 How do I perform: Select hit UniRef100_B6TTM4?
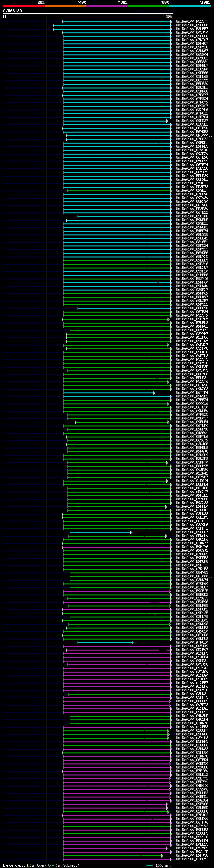click(x=192, y=392)
